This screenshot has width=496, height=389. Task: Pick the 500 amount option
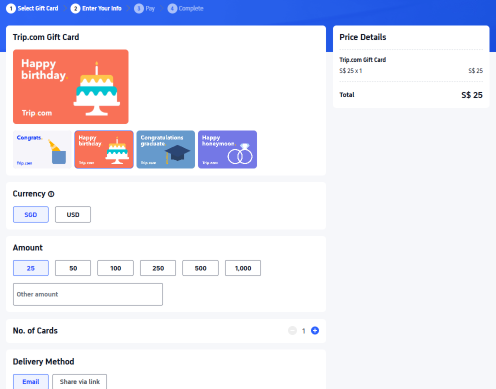(200, 268)
